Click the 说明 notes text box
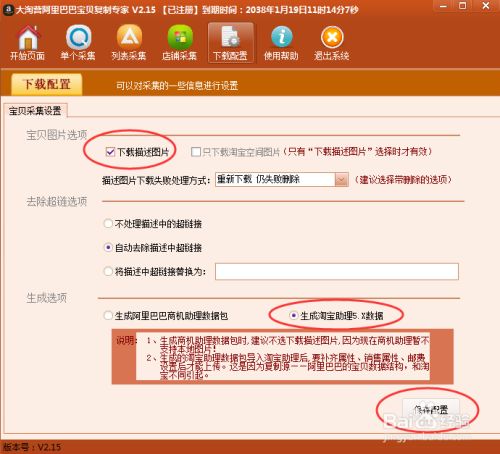The image size is (500, 454). (x=283, y=356)
